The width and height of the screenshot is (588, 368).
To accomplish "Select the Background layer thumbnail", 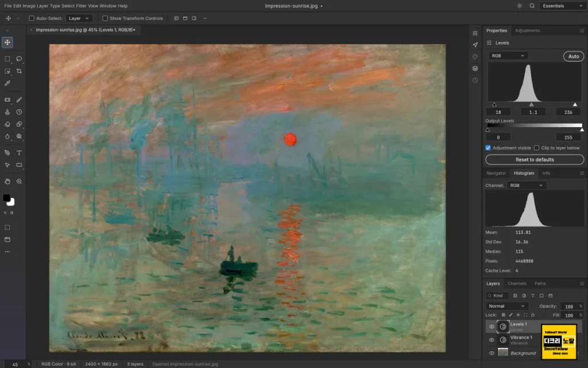I will (502, 352).
